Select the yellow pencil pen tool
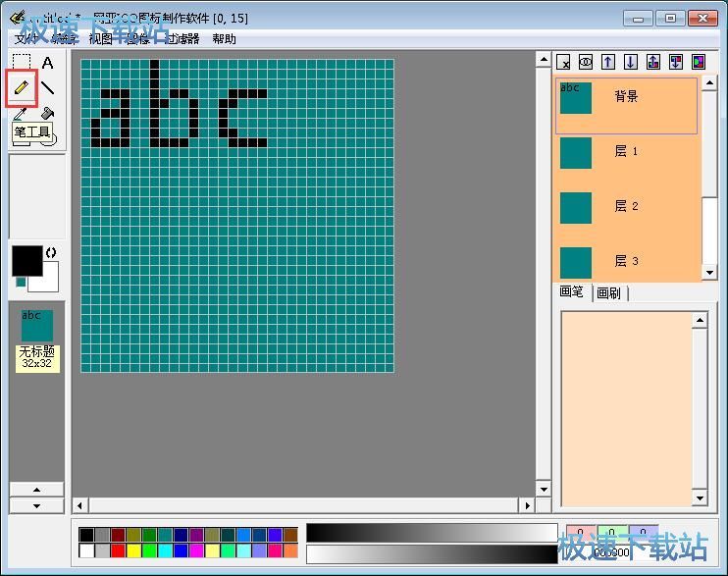 22,87
